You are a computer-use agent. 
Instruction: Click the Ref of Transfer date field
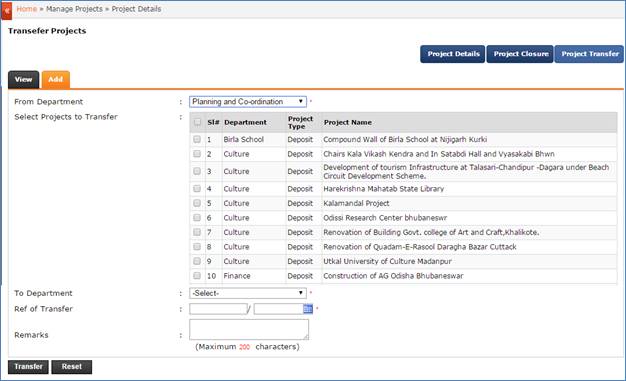tap(279, 309)
